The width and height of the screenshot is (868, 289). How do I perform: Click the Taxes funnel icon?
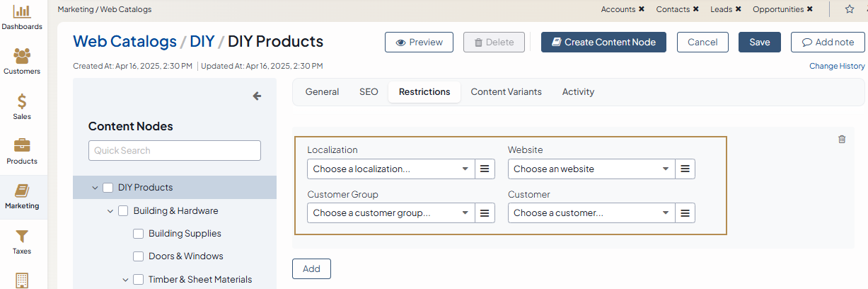click(x=22, y=237)
